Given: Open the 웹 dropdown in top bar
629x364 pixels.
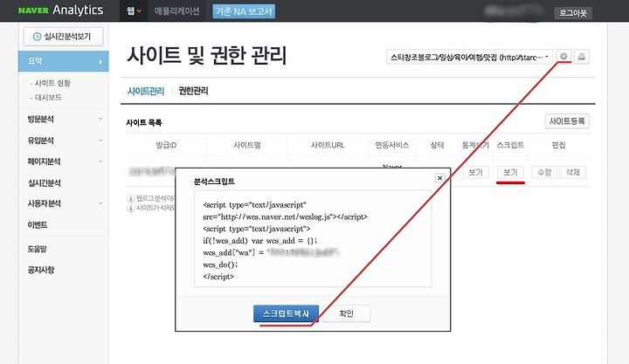Looking at the screenshot, I should point(134,10).
